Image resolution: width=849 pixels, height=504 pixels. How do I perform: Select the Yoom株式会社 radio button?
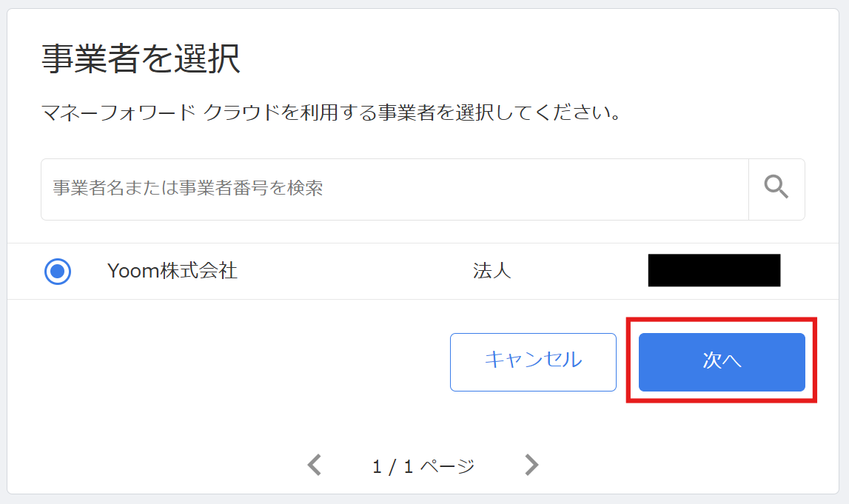58,272
